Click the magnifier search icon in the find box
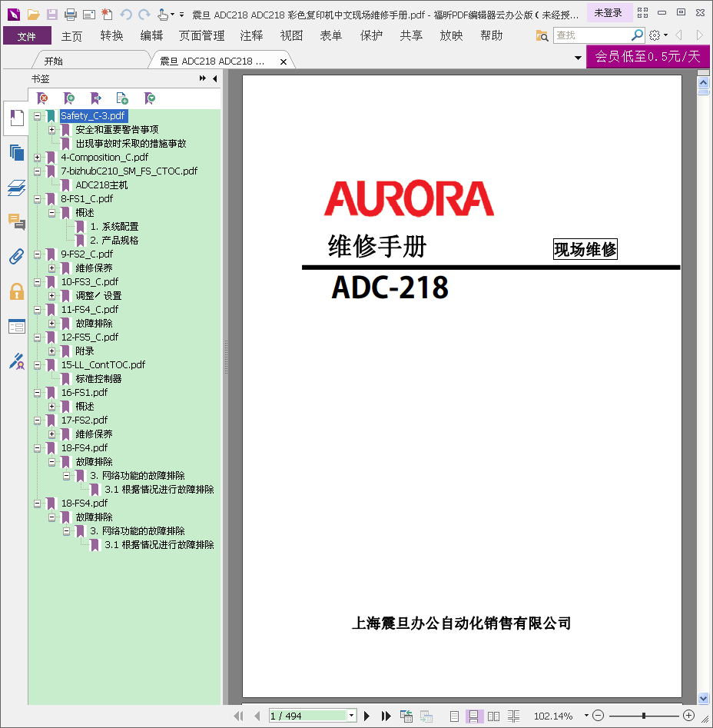The height and width of the screenshot is (728, 713). (638, 35)
